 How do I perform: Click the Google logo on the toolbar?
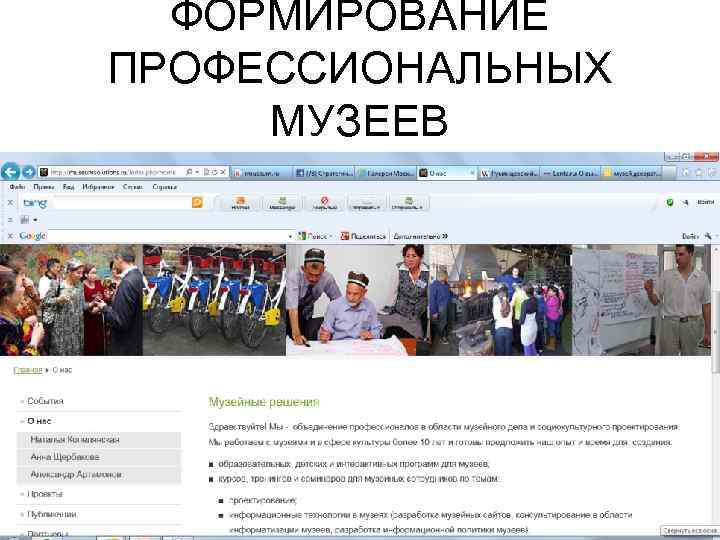(x=32, y=236)
